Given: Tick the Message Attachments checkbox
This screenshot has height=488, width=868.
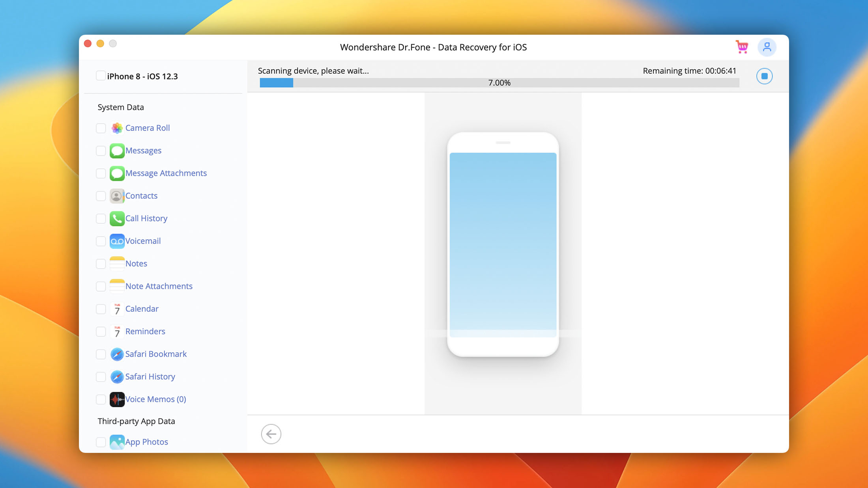Looking at the screenshot, I should tap(101, 173).
